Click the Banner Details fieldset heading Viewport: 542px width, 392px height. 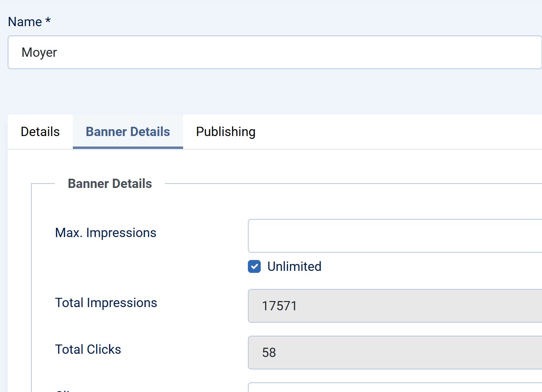point(110,184)
